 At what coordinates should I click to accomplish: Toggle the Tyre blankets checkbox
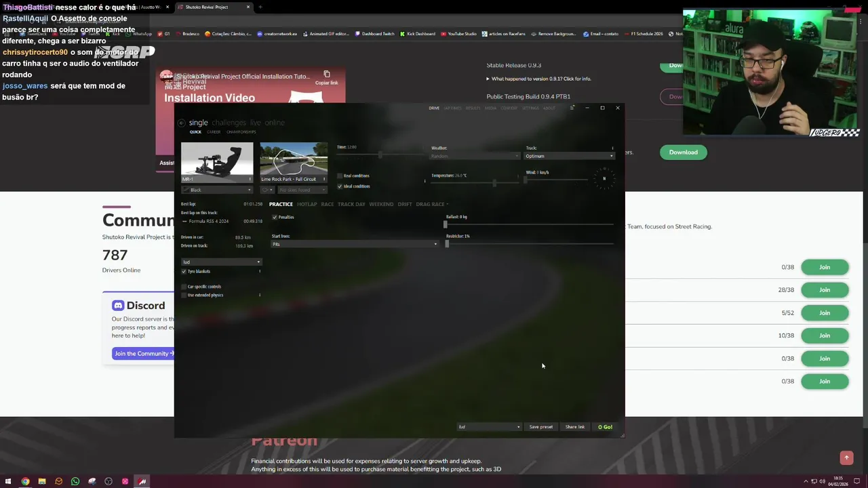(x=184, y=271)
